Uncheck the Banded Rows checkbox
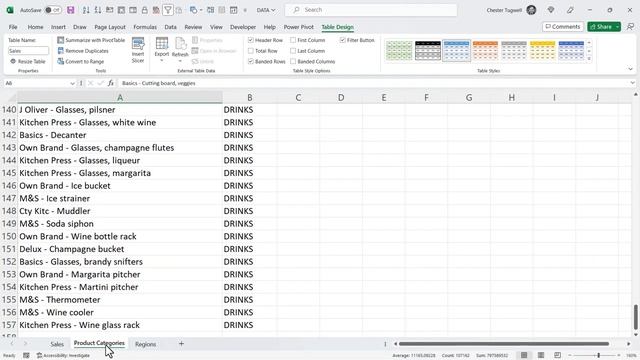The width and height of the screenshot is (640, 360). 251,61
